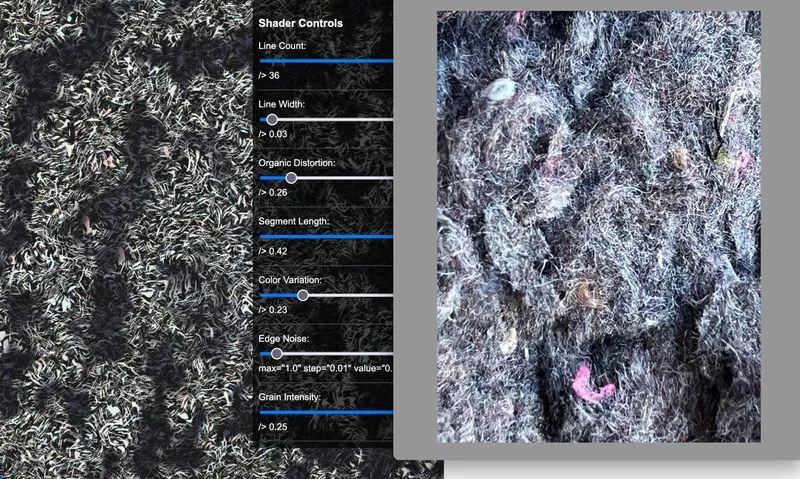Click the Line Width slider handle

pos(271,119)
